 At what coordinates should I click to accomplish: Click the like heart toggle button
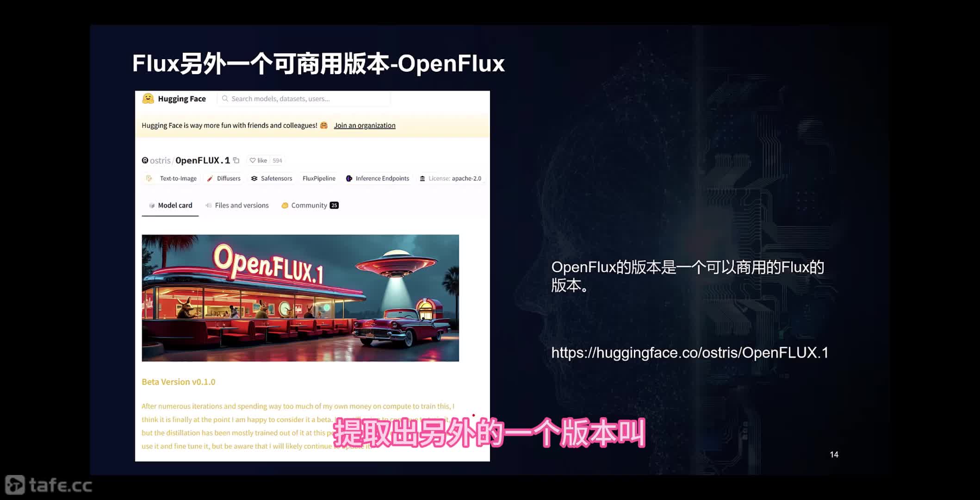click(258, 160)
